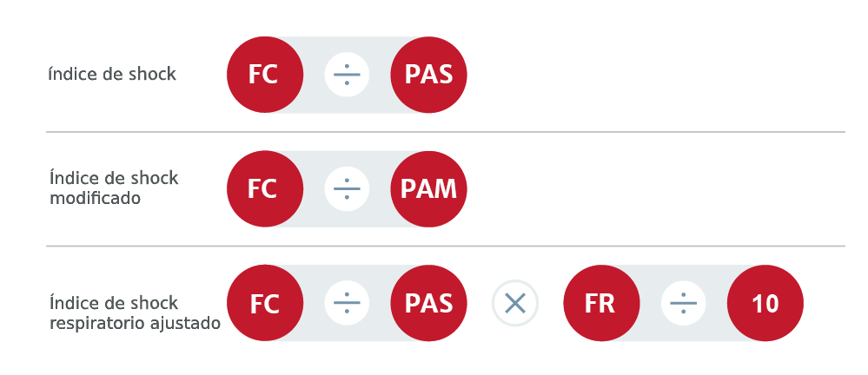Screen dimensions: 868x375
Task: Click the FC circle in the índice de shock row
Action: [x=265, y=75]
